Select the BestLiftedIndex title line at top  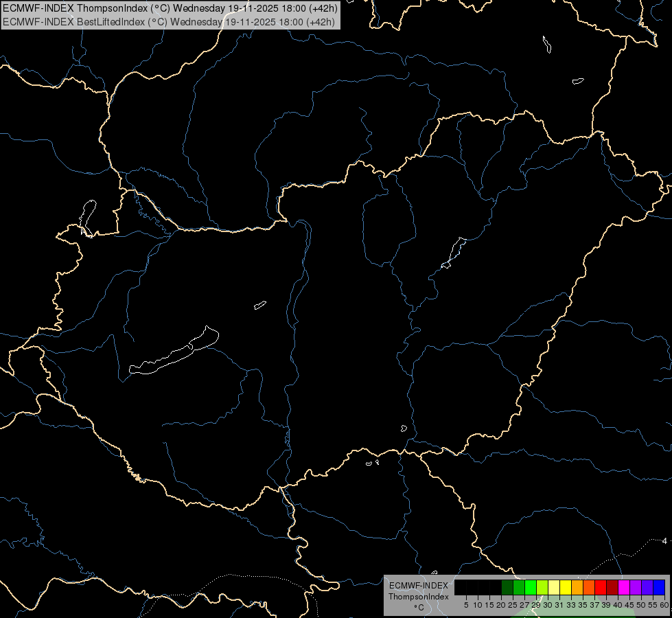169,22
